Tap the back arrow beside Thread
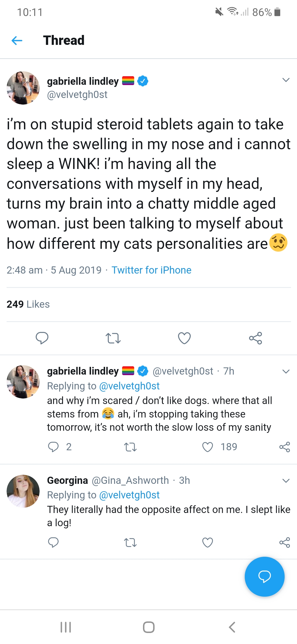 17,40
